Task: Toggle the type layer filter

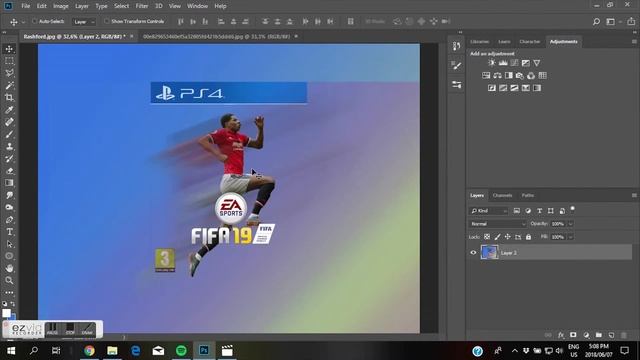Action: 540,211
